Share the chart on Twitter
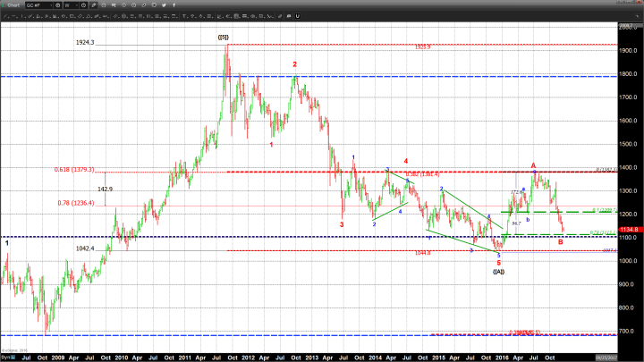 click(x=164, y=5)
